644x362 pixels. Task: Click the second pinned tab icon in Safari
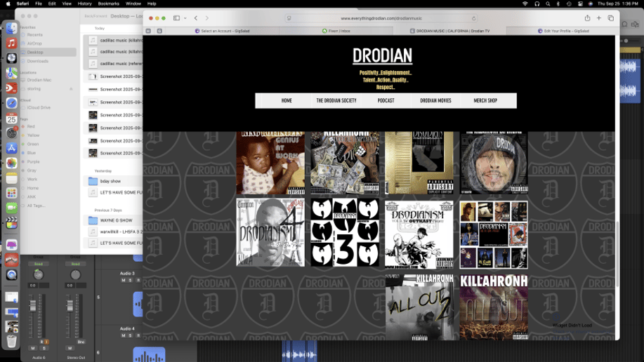(159, 31)
